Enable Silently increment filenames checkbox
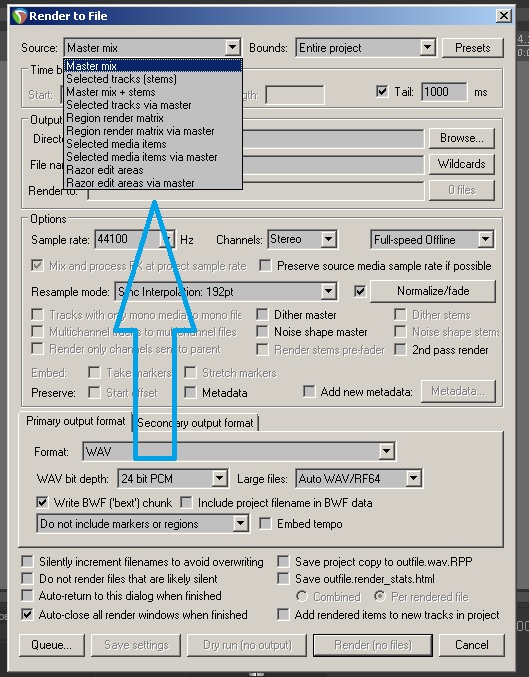Viewport: 529px width, 677px height. tap(27, 561)
